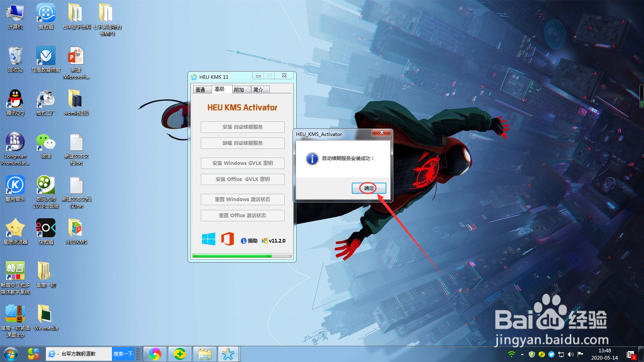Click 确定 in the HEU_KMS_Activator dialog
644x362 pixels.
[369, 188]
